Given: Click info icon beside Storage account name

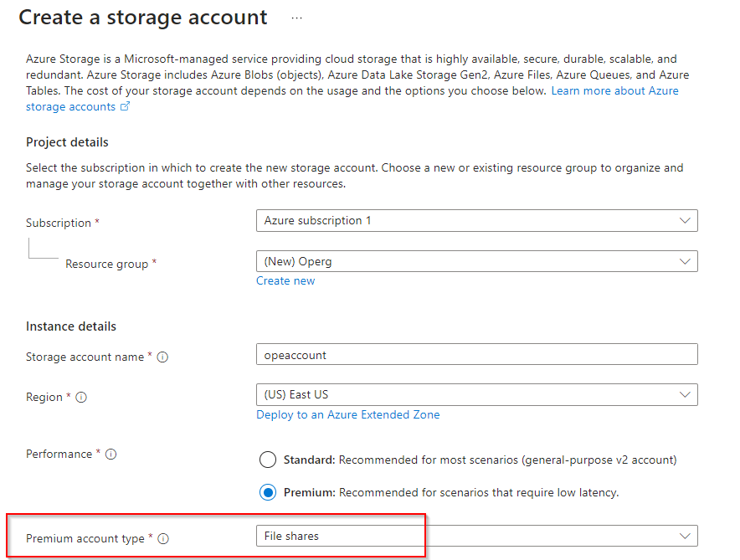Looking at the screenshot, I should 163,357.
